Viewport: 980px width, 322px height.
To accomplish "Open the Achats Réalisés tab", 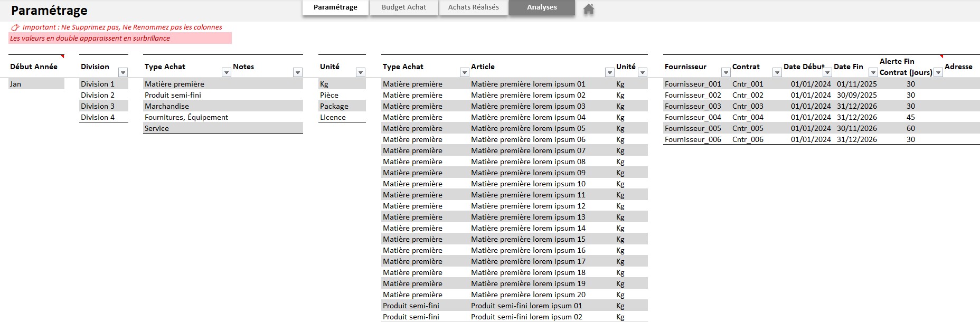I will tap(473, 7).
